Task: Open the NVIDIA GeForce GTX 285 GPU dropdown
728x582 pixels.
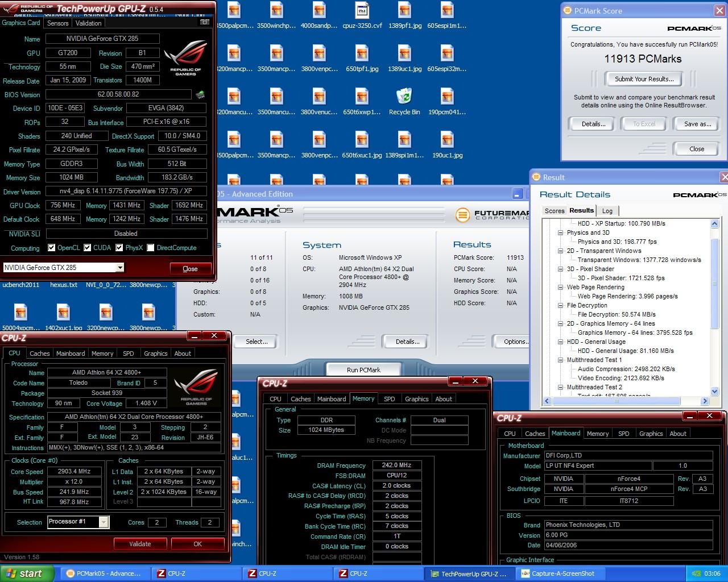Action: click(119, 268)
